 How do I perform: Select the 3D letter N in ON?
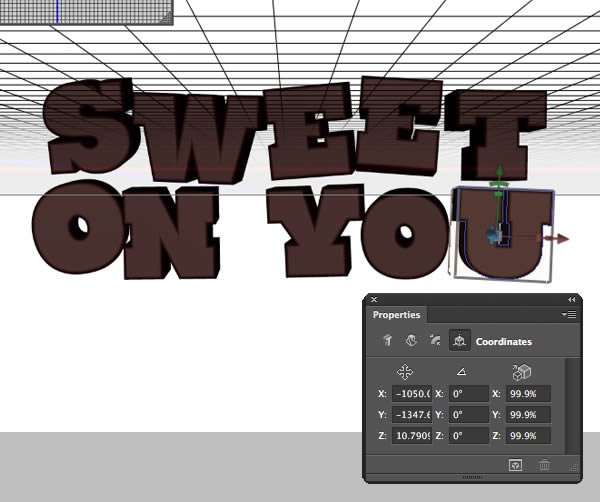click(x=171, y=232)
